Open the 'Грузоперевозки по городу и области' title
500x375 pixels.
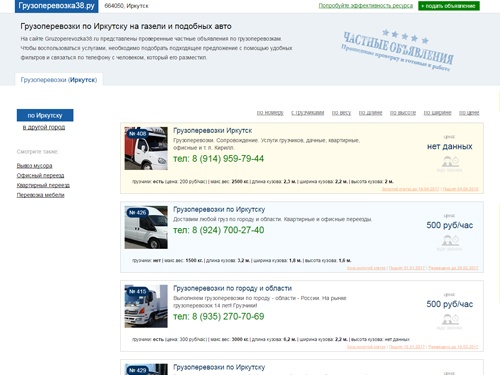coord(233,288)
